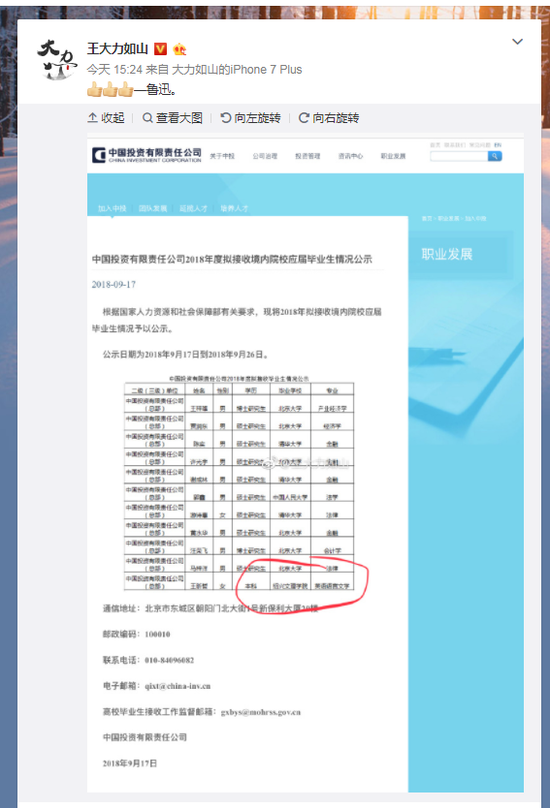
Task: Click the blue search button icon
Action: 495,156
